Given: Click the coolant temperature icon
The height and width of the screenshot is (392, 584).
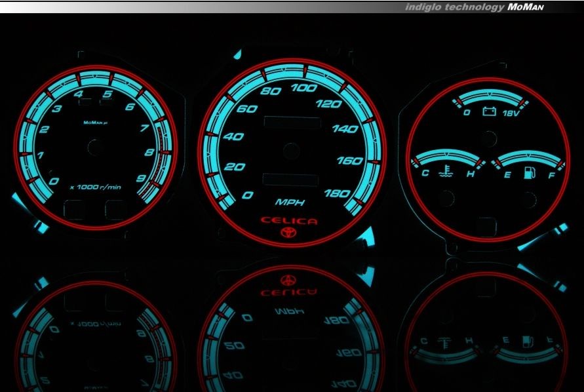Looking at the screenshot, I should point(447,174).
